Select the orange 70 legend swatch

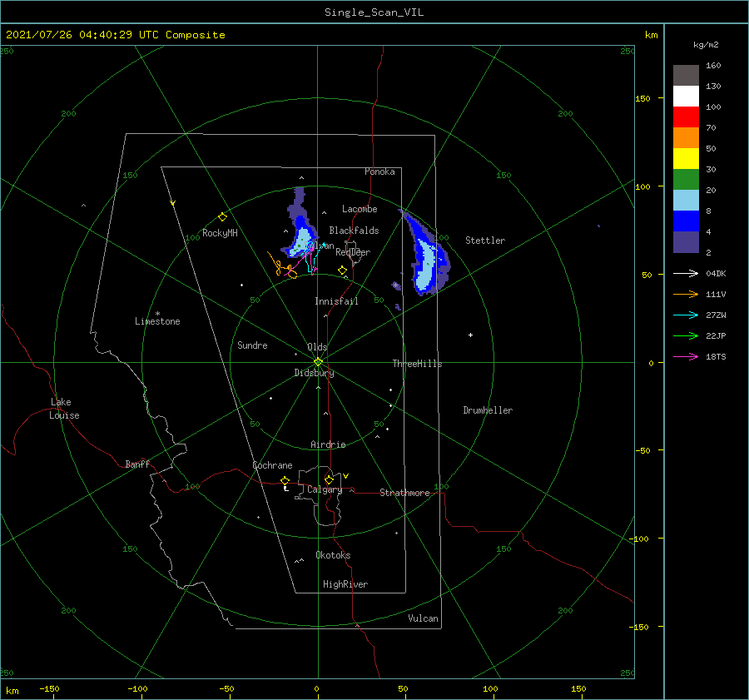tap(686, 137)
